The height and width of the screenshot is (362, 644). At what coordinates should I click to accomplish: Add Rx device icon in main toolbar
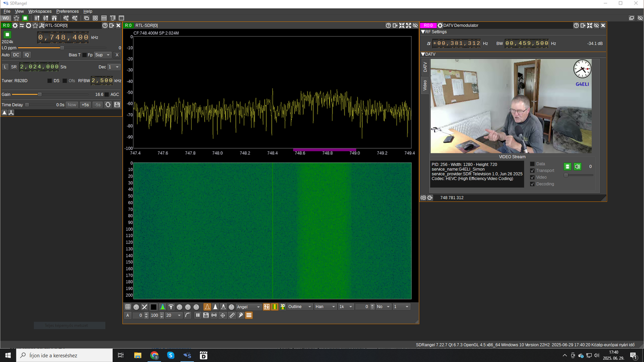(37, 18)
